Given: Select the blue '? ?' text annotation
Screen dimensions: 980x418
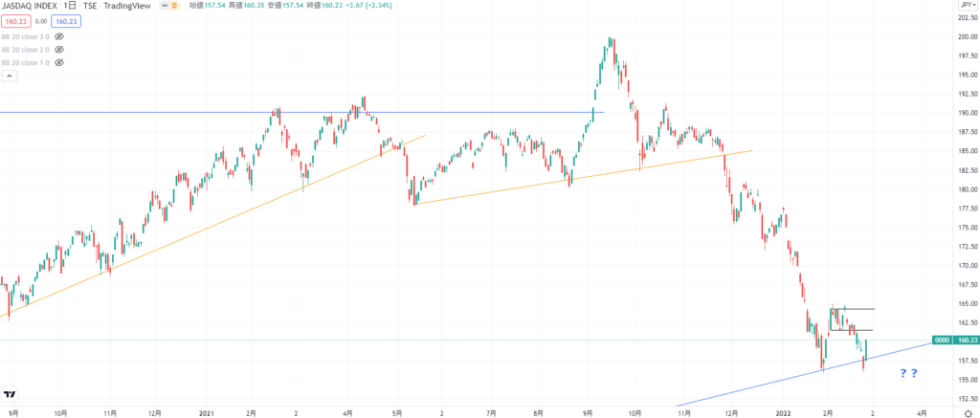Looking at the screenshot, I should click(909, 374).
